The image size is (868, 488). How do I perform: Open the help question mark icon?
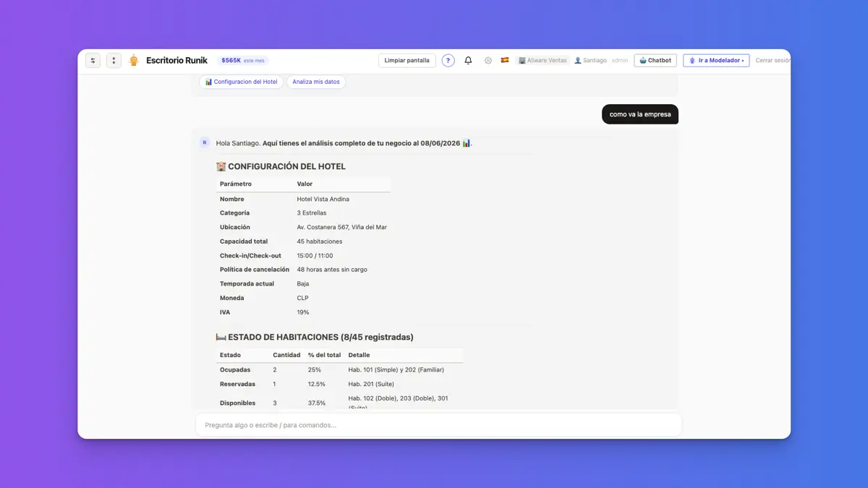pyautogui.click(x=448, y=61)
